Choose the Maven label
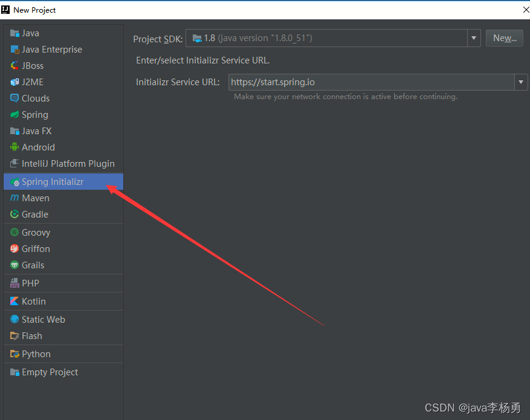 click(36, 198)
